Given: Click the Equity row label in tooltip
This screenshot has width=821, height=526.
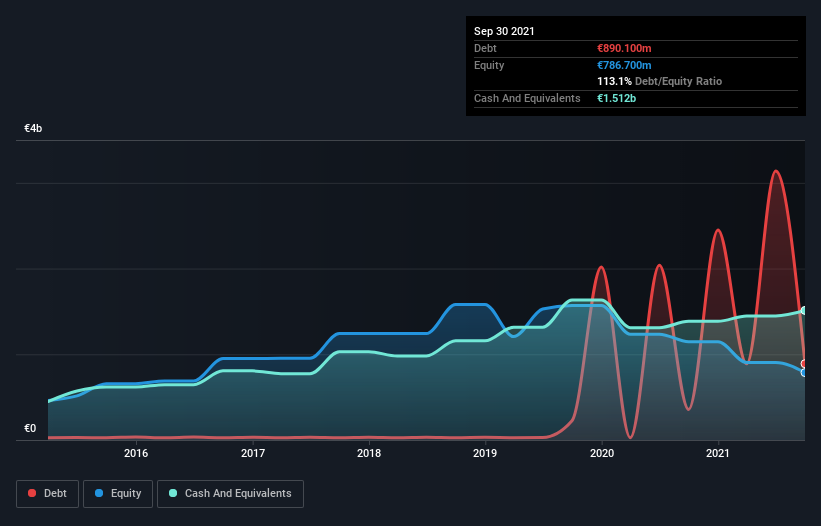Looking at the screenshot, I should click(x=489, y=65).
